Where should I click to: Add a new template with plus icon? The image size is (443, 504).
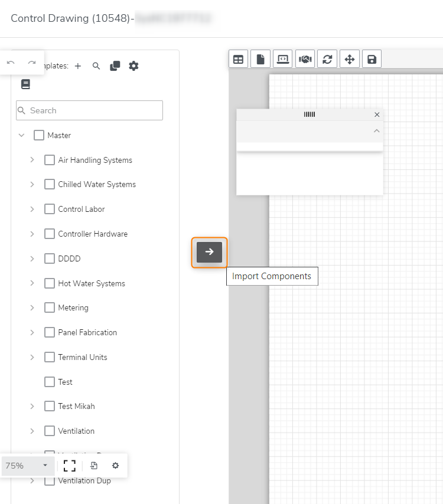pos(78,66)
